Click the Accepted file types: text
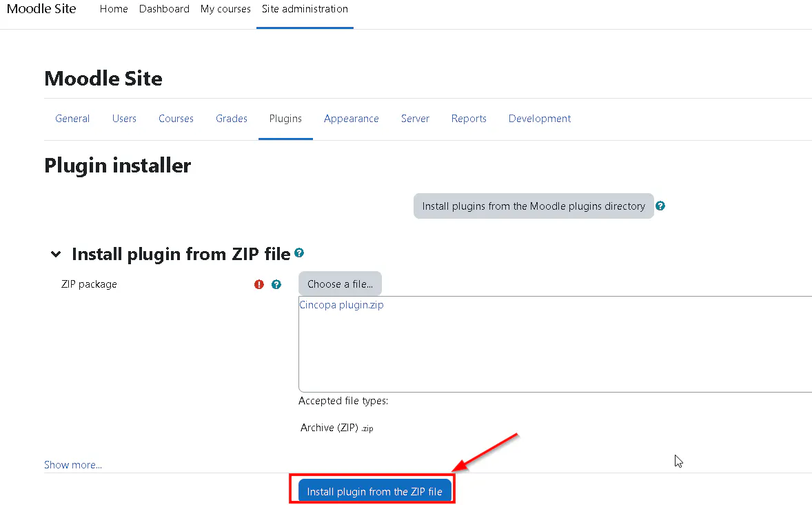 pos(343,401)
